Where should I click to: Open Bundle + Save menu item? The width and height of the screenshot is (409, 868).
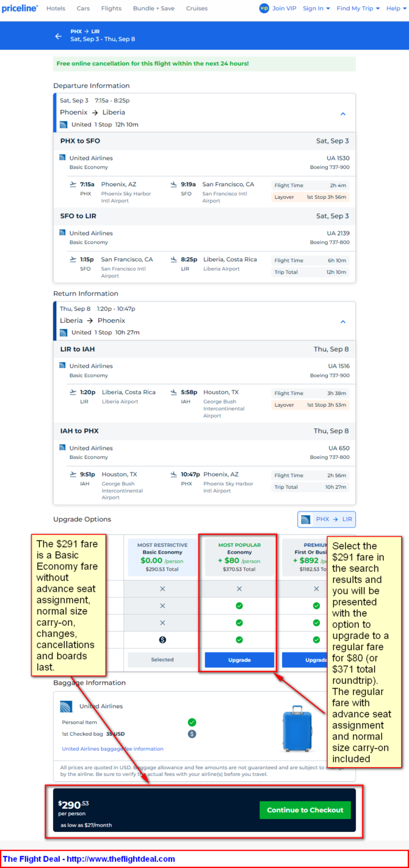pyautogui.click(x=153, y=9)
